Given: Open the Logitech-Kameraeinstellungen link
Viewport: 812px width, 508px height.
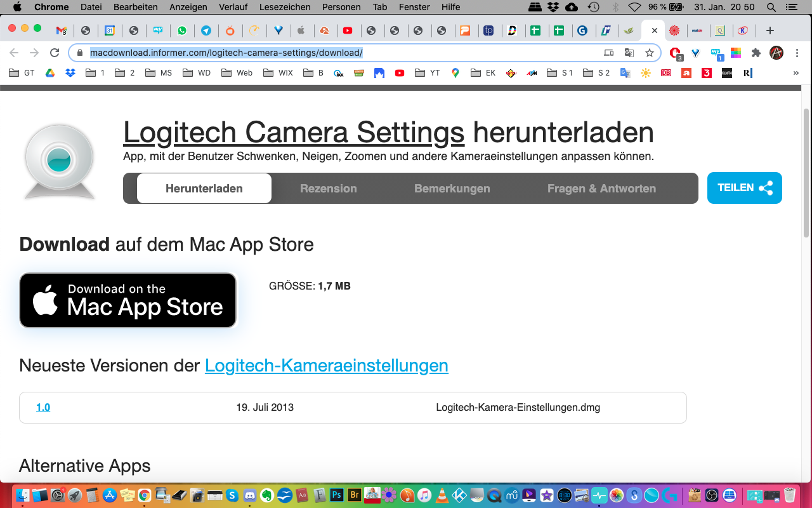Looking at the screenshot, I should 327,365.
